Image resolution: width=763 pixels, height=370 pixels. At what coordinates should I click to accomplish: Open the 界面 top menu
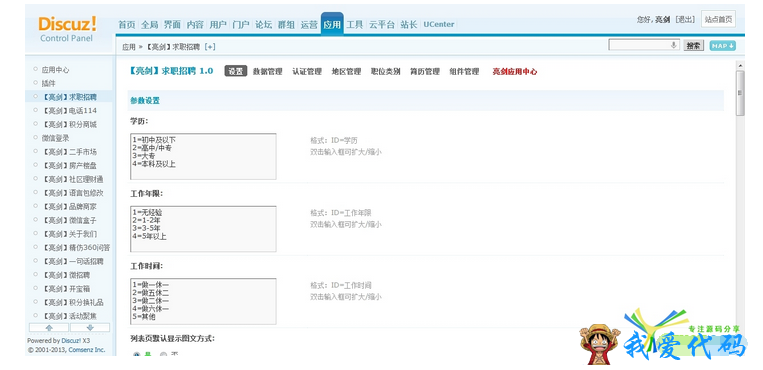click(172, 24)
